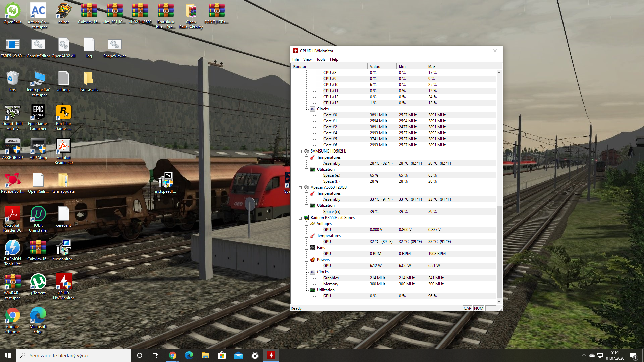Collapse the Fans section under Radeon
Screen dimensions: 644x362
pos(306,248)
